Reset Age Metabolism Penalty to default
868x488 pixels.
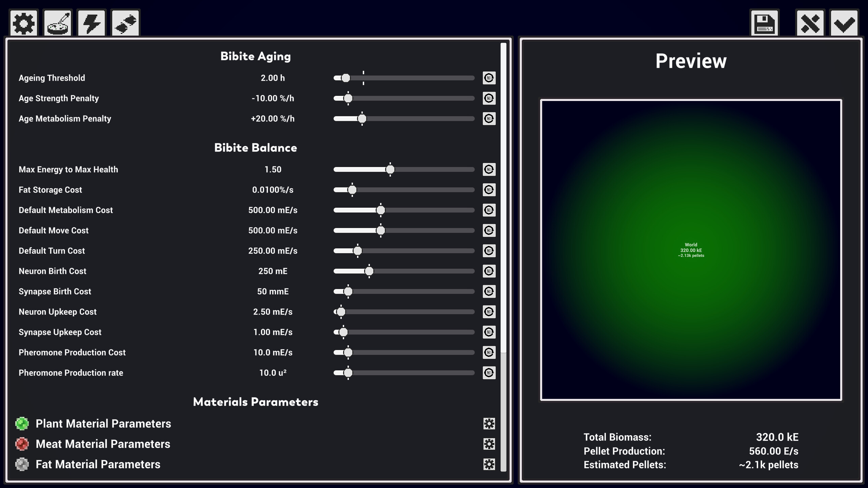[x=489, y=119]
